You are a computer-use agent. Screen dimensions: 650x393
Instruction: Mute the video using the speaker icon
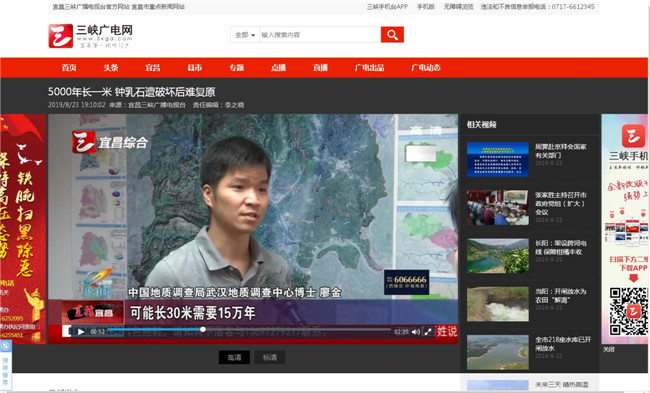coord(416,332)
